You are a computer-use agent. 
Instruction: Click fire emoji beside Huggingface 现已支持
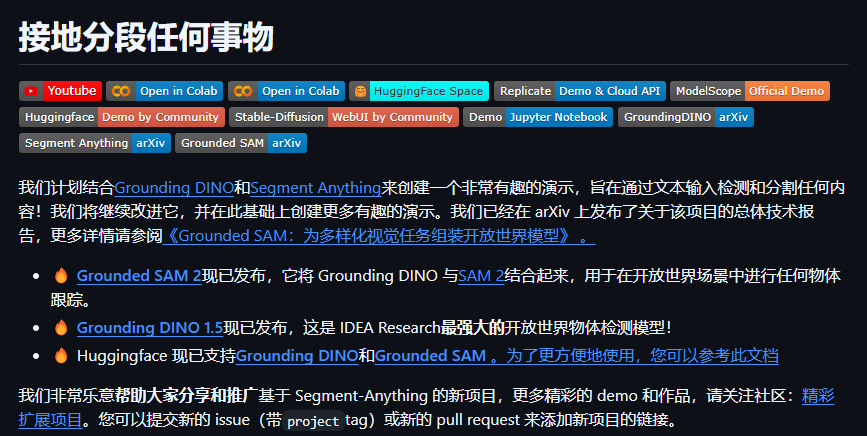61,355
